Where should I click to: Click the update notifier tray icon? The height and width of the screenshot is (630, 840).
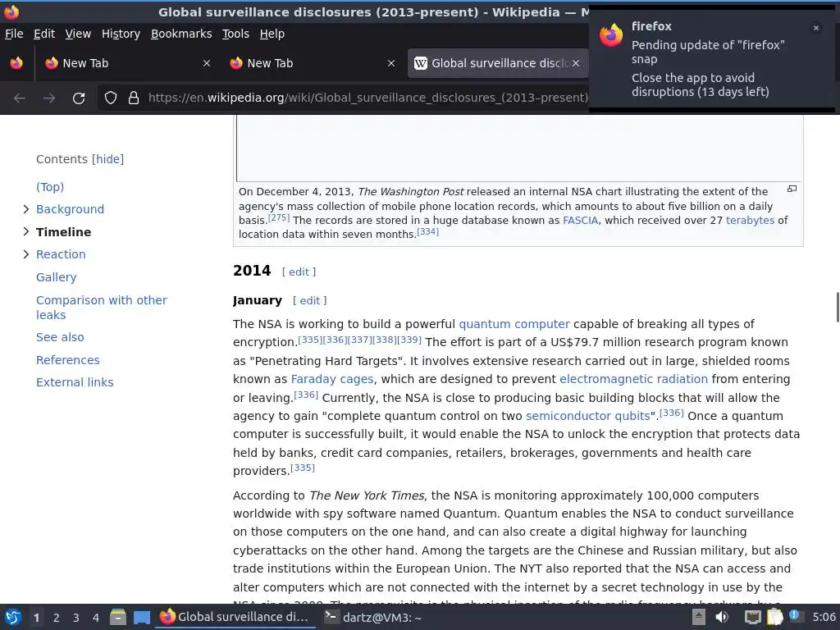795,616
